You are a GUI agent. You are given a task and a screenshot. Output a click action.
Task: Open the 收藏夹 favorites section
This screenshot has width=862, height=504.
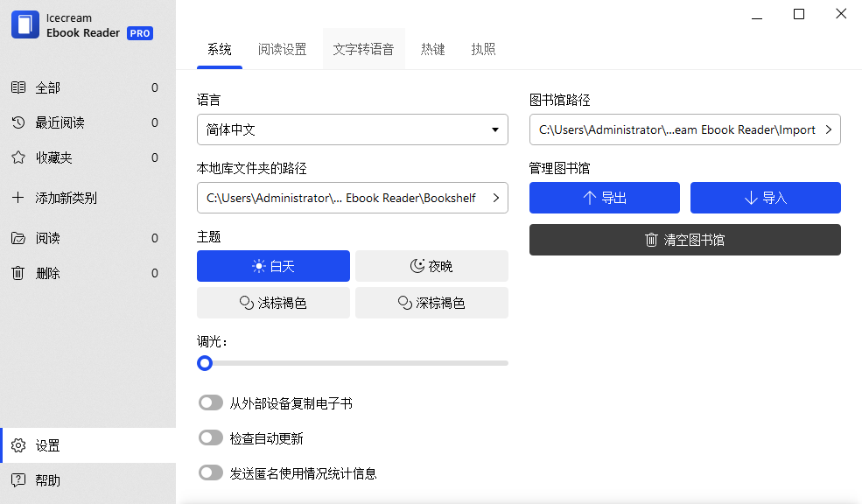pos(53,157)
